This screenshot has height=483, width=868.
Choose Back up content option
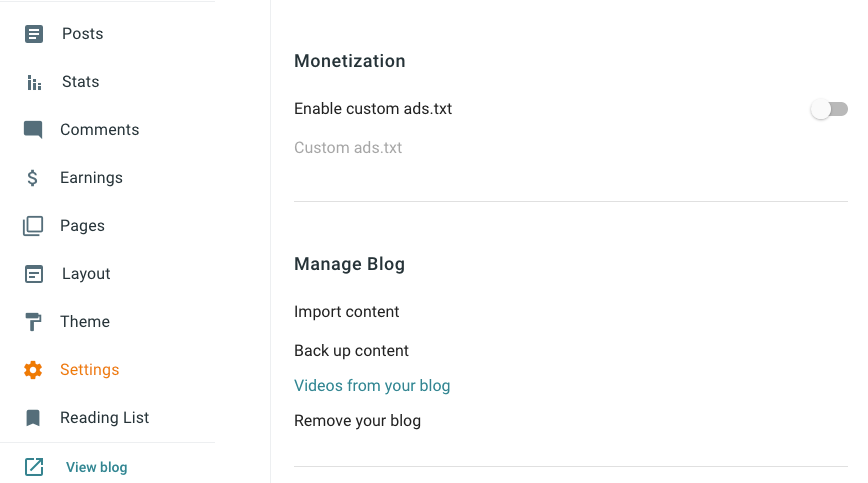pos(351,351)
